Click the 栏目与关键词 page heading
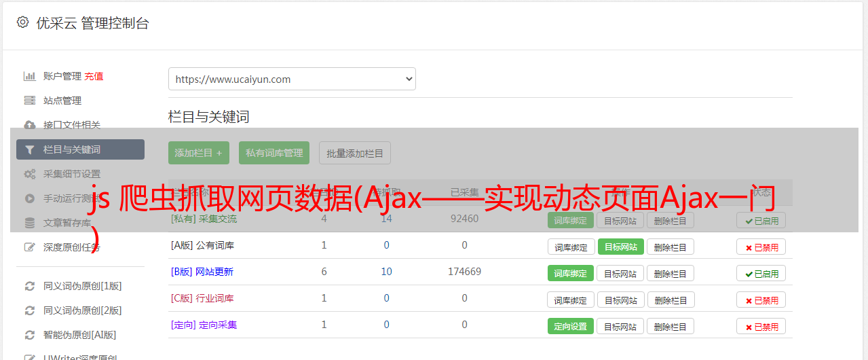The width and height of the screenshot is (868, 360). tap(208, 117)
